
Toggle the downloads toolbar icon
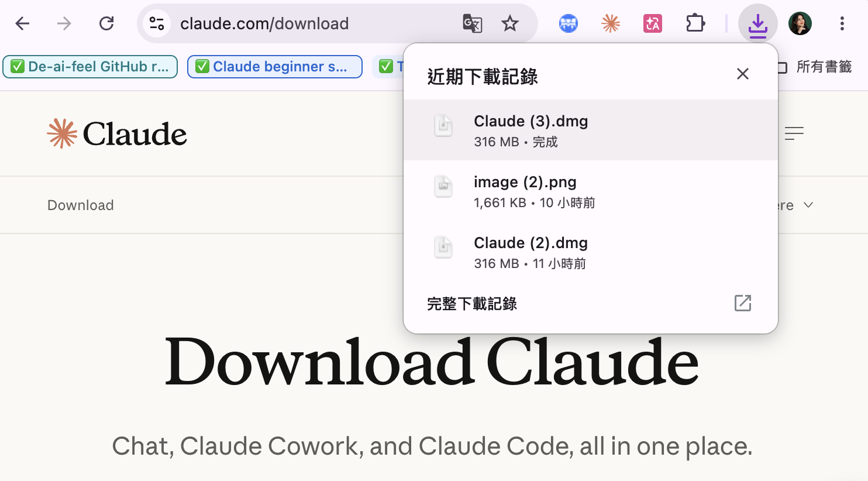(x=758, y=23)
